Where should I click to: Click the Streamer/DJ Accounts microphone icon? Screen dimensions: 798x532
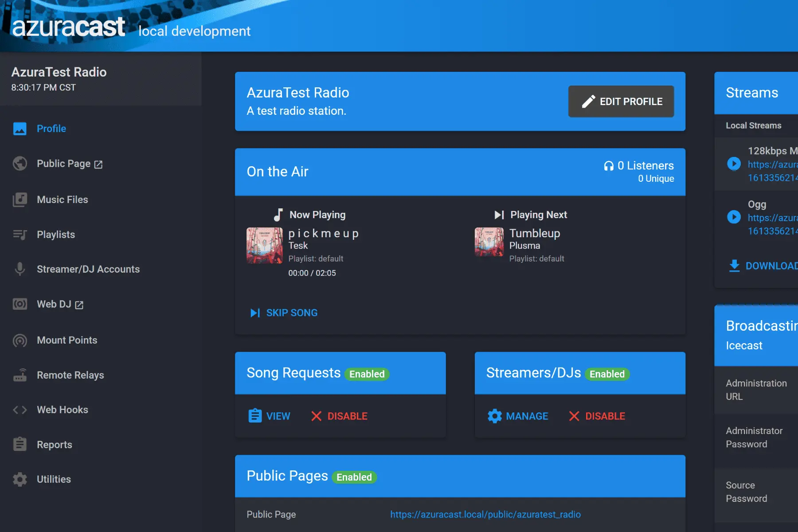(20, 269)
